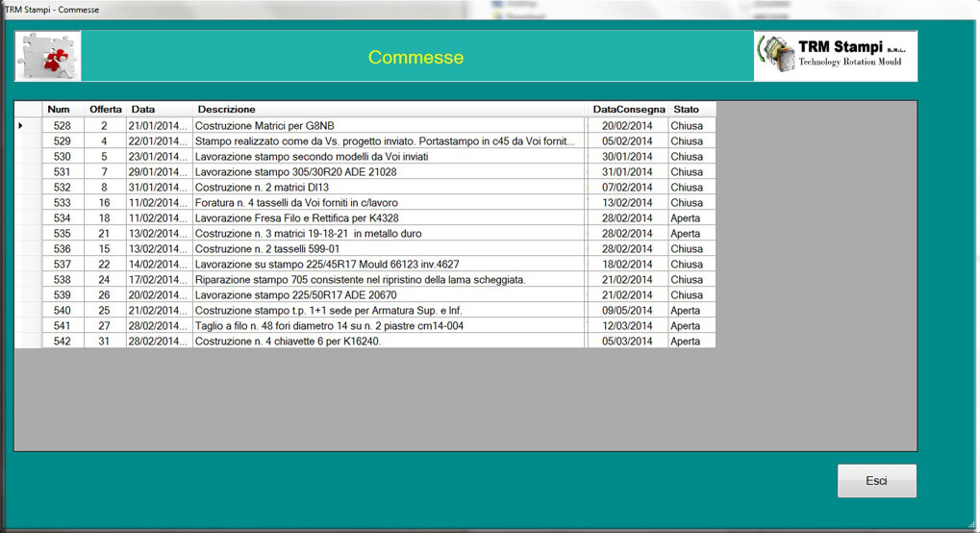Select Offerta value 16 in row 533
This screenshot has width=980, height=533.
105,202
